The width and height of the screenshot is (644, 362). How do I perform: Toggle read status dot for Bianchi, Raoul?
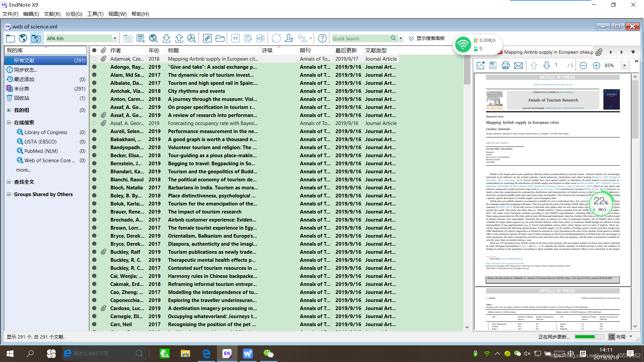pos(94,180)
